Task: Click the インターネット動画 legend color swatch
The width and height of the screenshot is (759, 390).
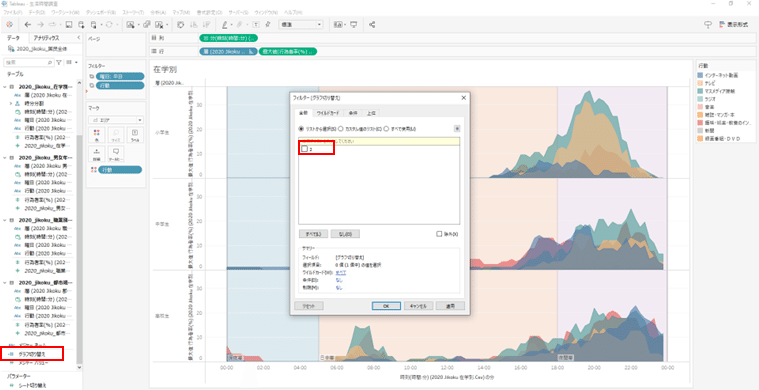Action: (x=701, y=75)
